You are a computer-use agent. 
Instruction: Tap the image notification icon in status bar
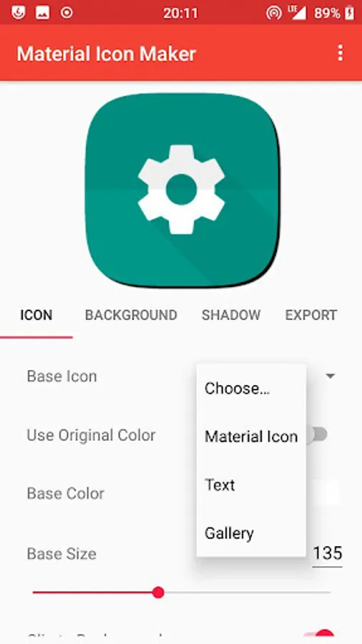(42, 13)
